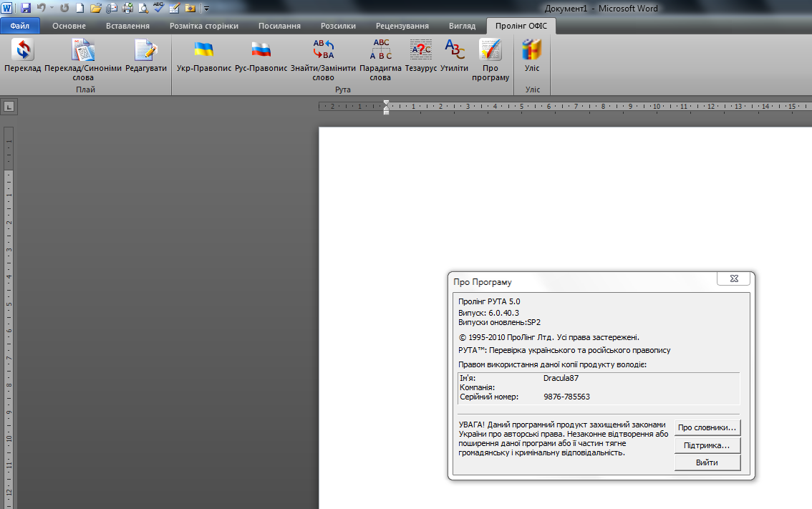Save the document with the floppy icon

(25, 8)
